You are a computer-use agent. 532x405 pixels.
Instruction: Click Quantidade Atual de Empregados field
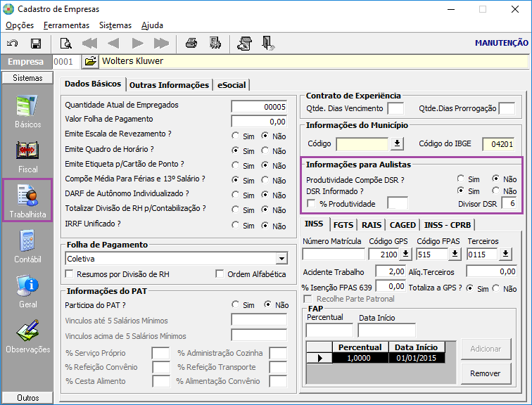coord(259,107)
